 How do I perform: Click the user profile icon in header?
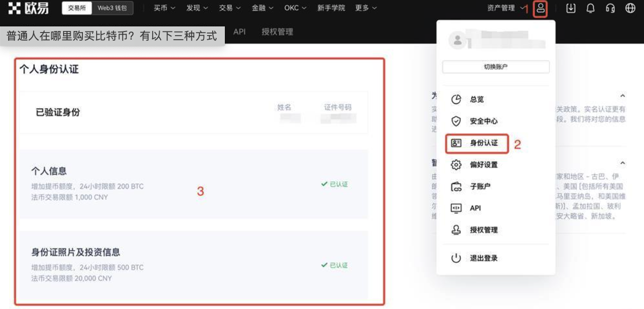[x=540, y=9]
